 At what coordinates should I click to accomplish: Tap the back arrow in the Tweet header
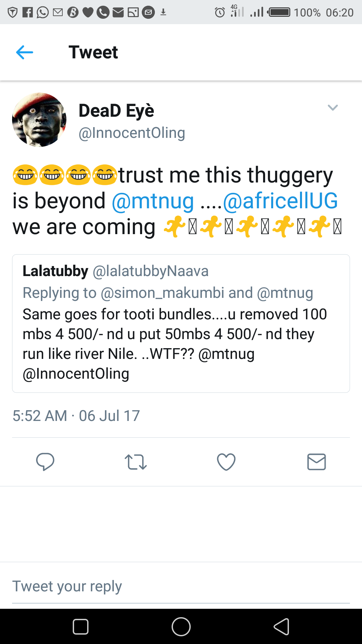[x=24, y=52]
